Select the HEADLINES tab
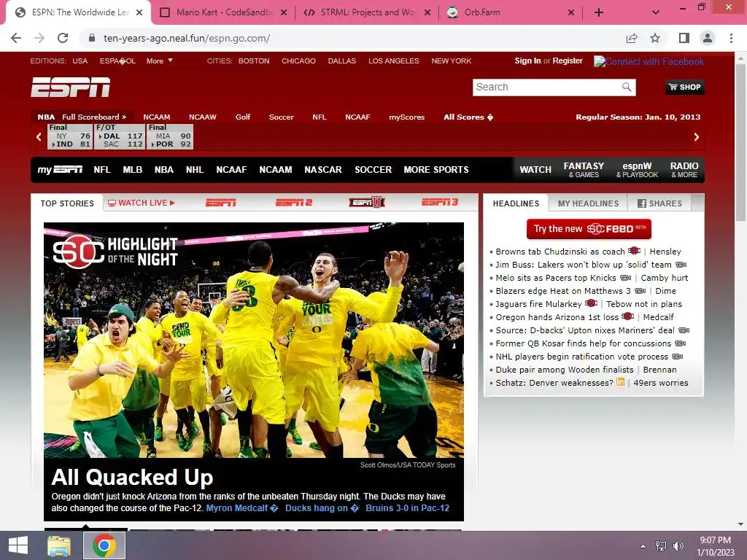 click(x=516, y=203)
